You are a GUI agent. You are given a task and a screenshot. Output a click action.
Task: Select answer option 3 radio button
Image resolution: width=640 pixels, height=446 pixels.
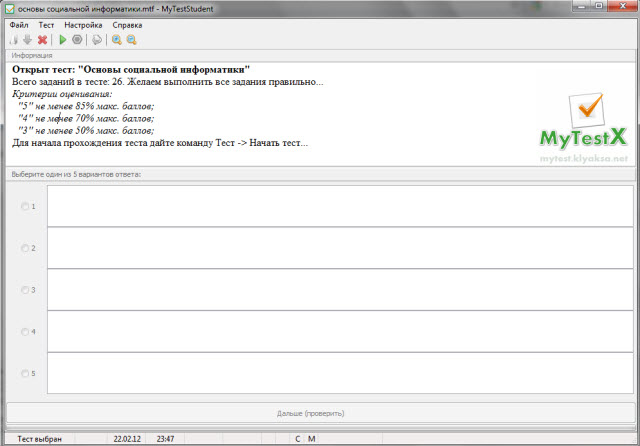(26, 290)
